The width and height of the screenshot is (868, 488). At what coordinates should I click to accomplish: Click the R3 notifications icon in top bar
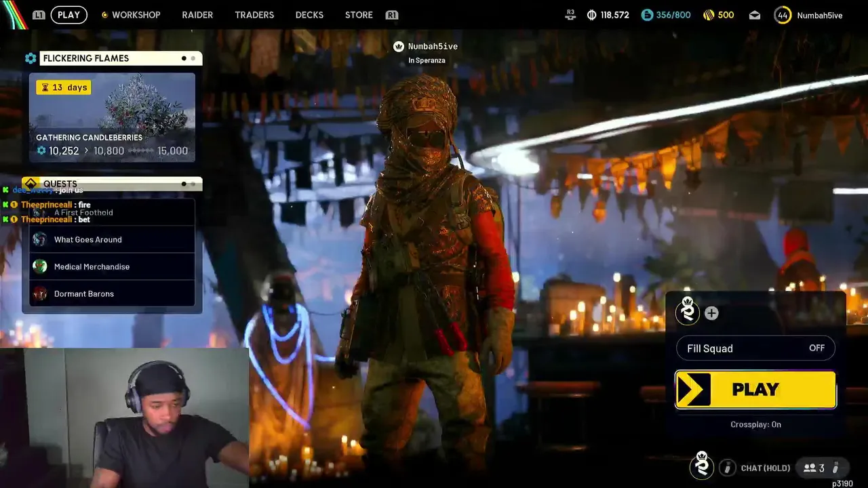[570, 15]
